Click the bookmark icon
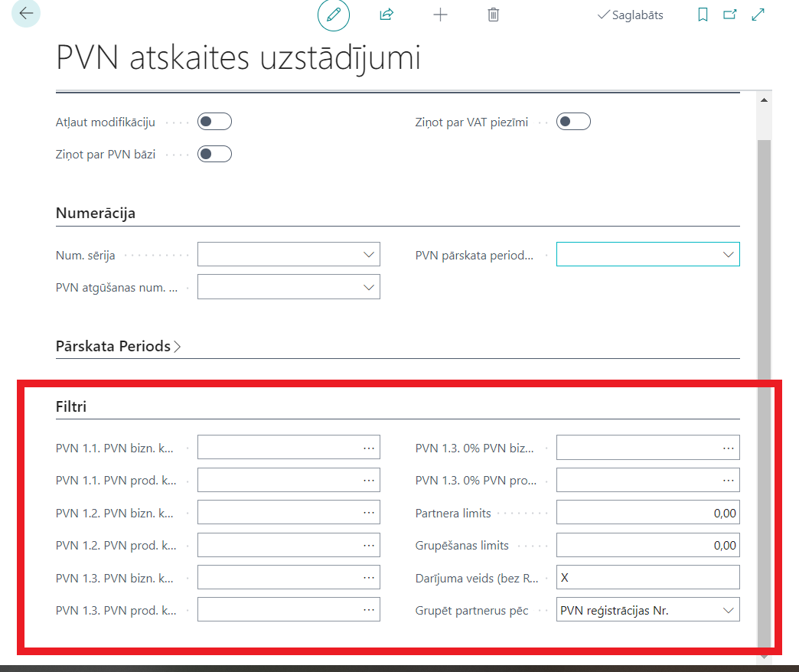The height and width of the screenshot is (672, 799). (703, 15)
